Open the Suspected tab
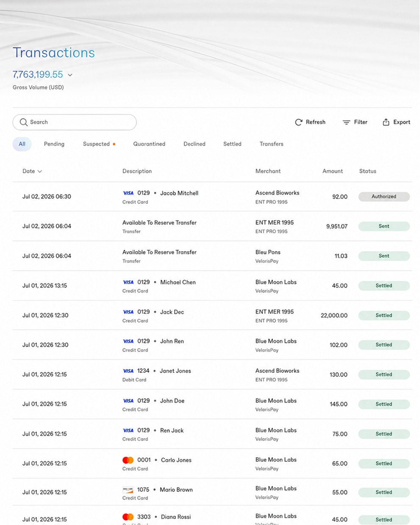 (96, 144)
